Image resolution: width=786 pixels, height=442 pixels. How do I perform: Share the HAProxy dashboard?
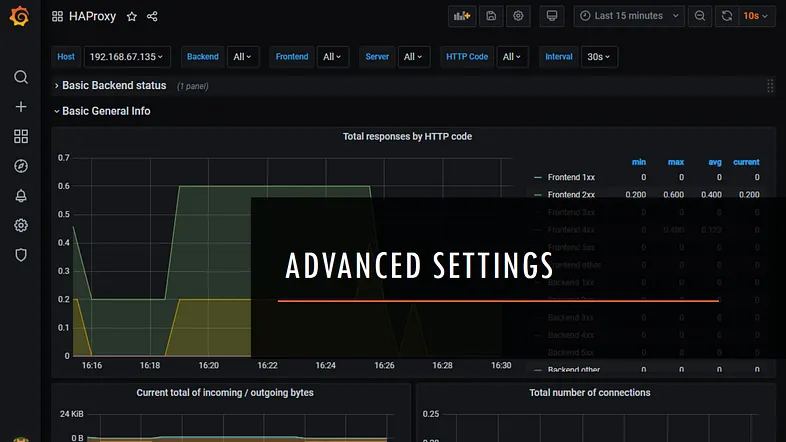(x=152, y=17)
